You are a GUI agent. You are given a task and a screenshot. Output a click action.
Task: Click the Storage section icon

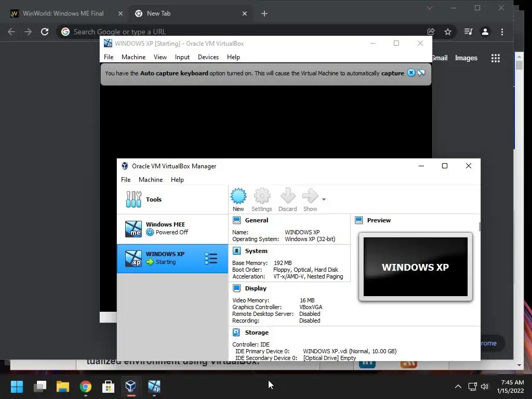point(236,332)
